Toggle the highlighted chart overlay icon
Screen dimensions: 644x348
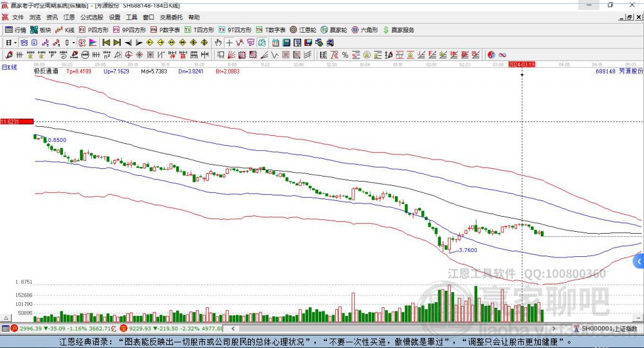pos(262,43)
